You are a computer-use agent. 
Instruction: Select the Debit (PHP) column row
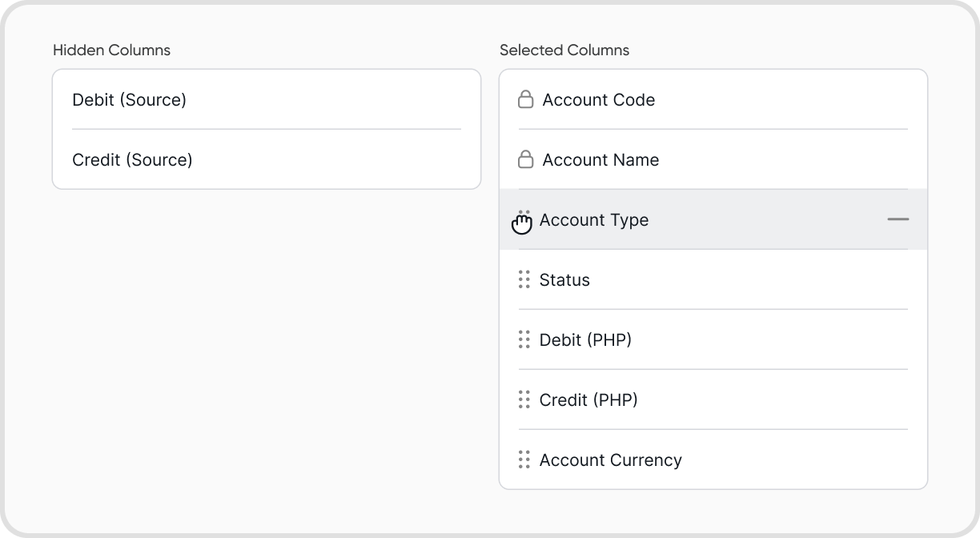585,340
